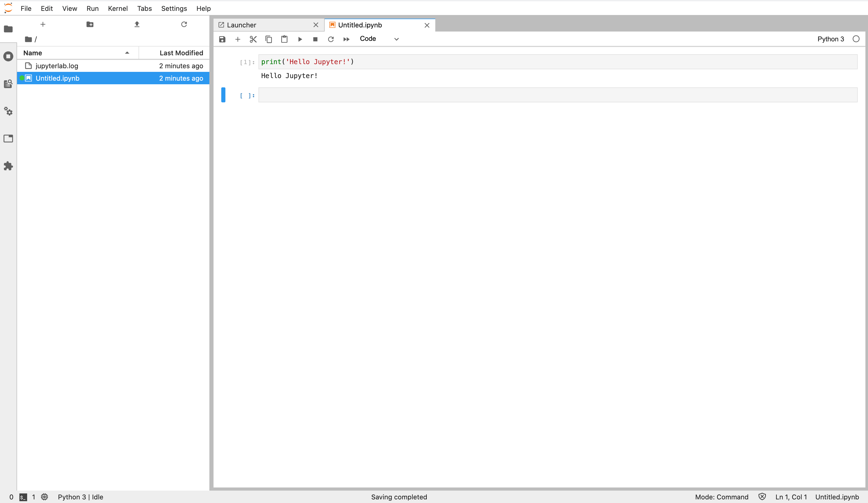868x503 pixels.
Task: Click the terminal count icon in status bar
Action: [x=23, y=497]
